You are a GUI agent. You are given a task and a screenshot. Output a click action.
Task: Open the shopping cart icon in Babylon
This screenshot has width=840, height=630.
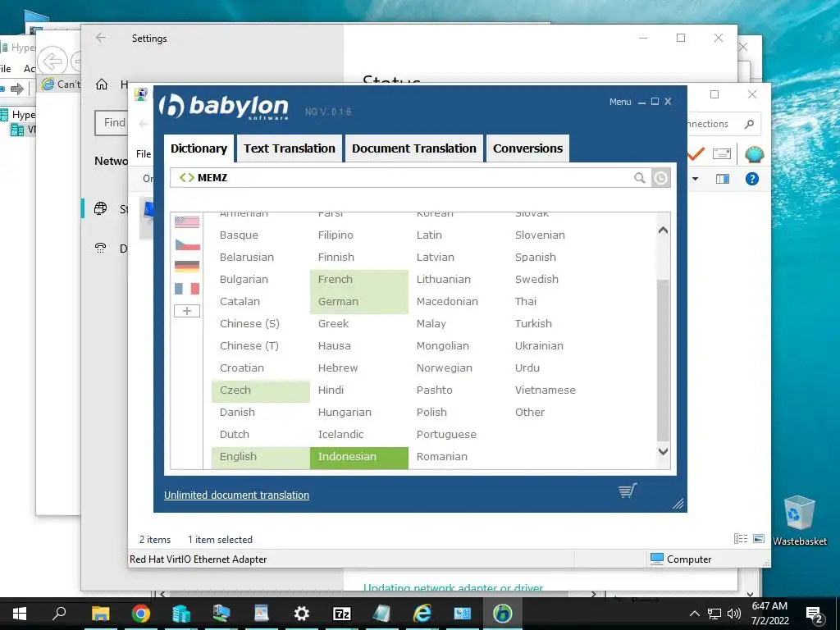pos(628,491)
